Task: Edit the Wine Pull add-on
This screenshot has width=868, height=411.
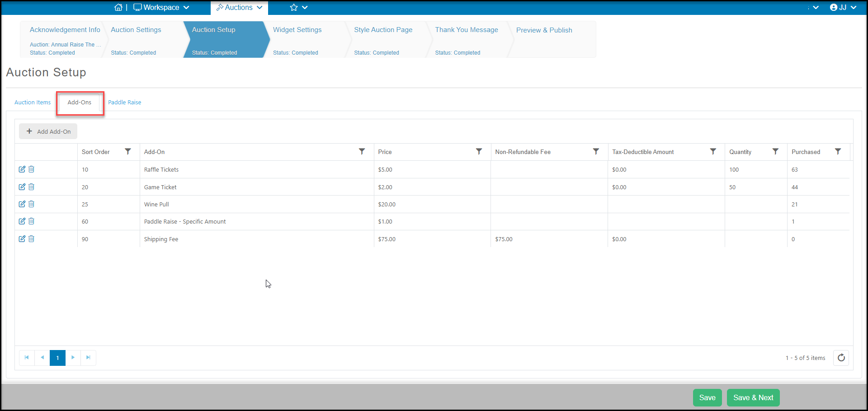Action: coord(22,204)
